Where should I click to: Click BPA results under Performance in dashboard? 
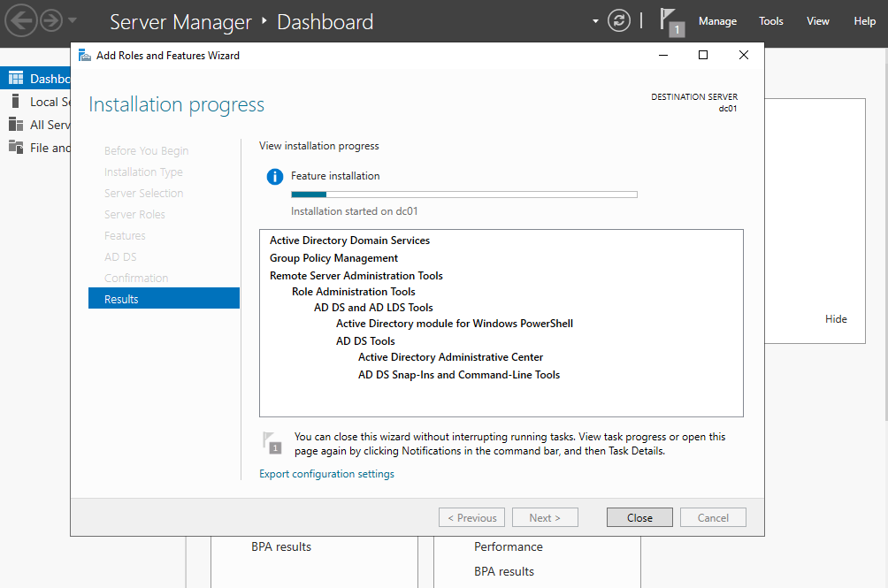click(x=503, y=571)
